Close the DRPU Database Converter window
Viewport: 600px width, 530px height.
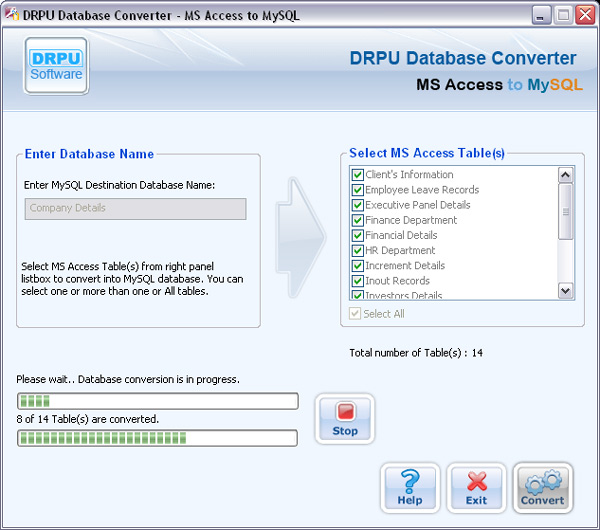click(585, 16)
